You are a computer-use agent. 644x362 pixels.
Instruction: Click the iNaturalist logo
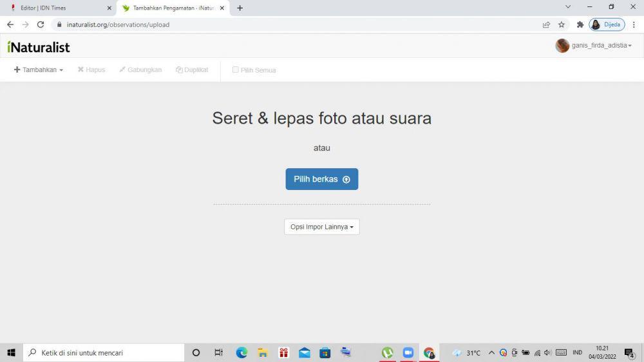39,47
